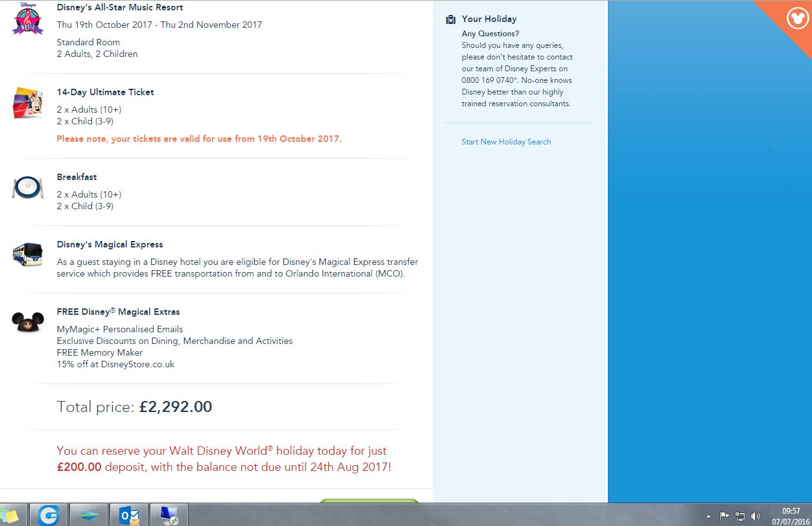Click the Breakfast heading
The image size is (812, 526).
[x=76, y=177]
